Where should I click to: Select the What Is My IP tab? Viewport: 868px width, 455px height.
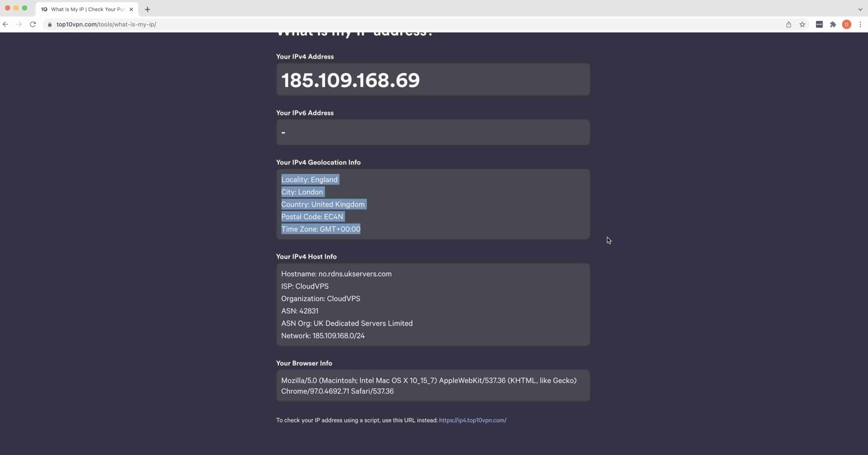tap(87, 9)
